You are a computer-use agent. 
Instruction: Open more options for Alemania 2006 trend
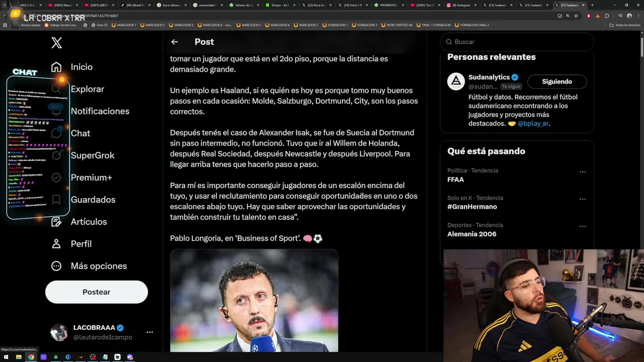pos(583,226)
